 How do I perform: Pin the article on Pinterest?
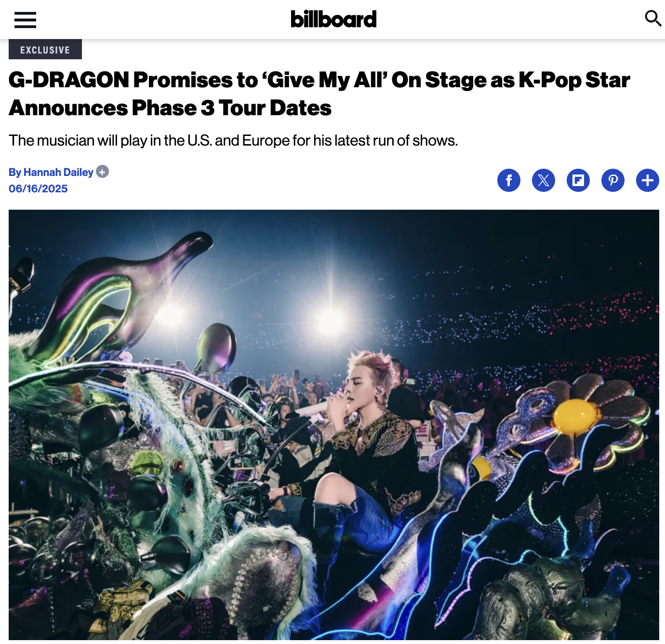tap(613, 180)
